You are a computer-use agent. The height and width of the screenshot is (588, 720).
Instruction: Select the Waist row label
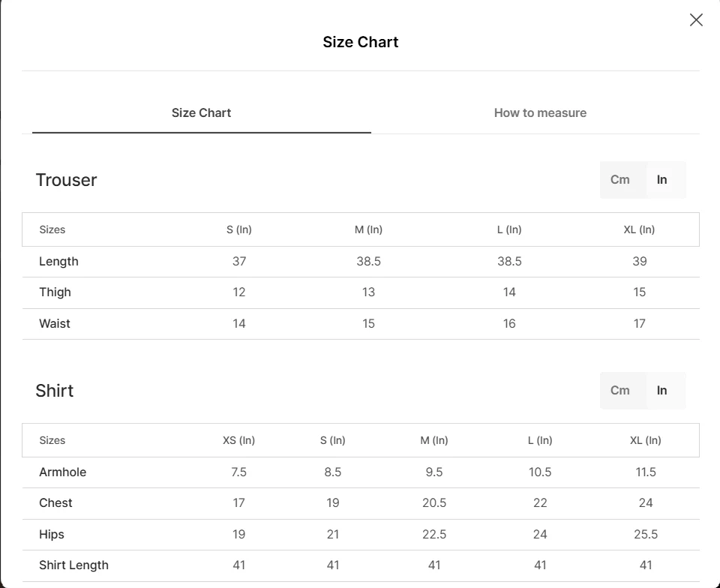[55, 324]
